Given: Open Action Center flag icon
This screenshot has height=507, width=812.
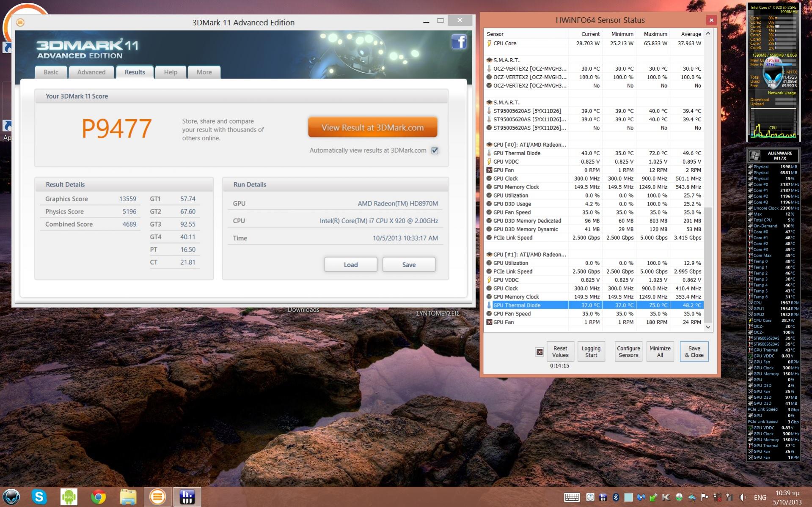Looking at the screenshot, I should (705, 497).
